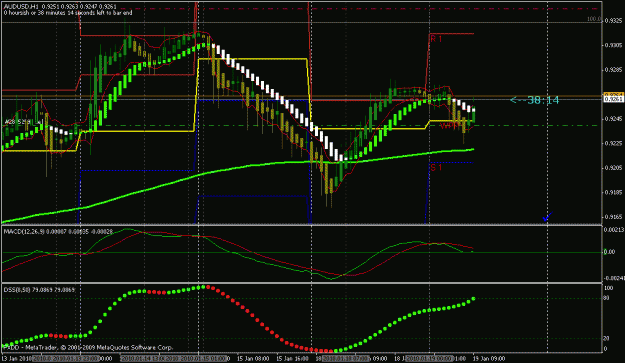Click DSS scale value 100
The width and height of the screenshot is (625, 363).
click(609, 288)
